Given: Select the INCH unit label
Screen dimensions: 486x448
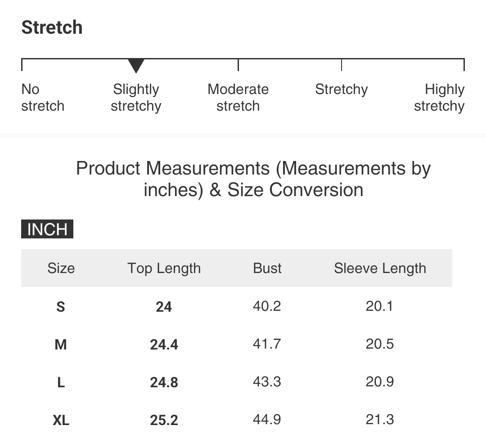Looking at the screenshot, I should [47, 229].
